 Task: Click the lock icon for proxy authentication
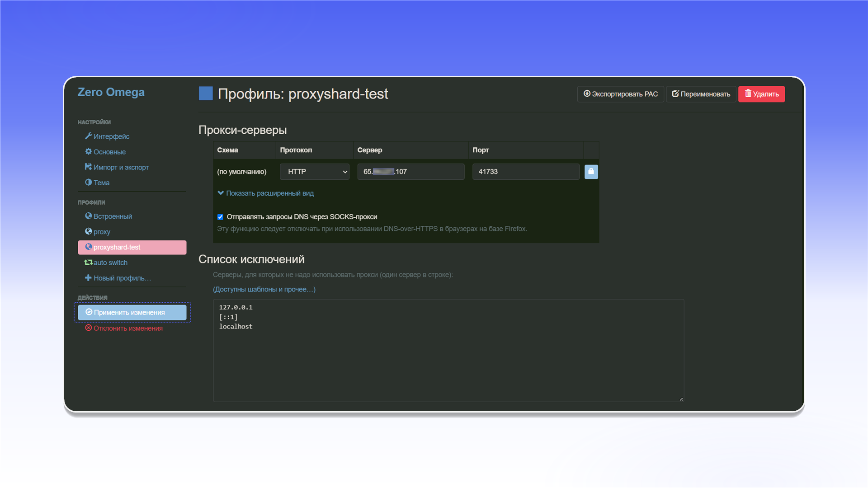point(591,172)
